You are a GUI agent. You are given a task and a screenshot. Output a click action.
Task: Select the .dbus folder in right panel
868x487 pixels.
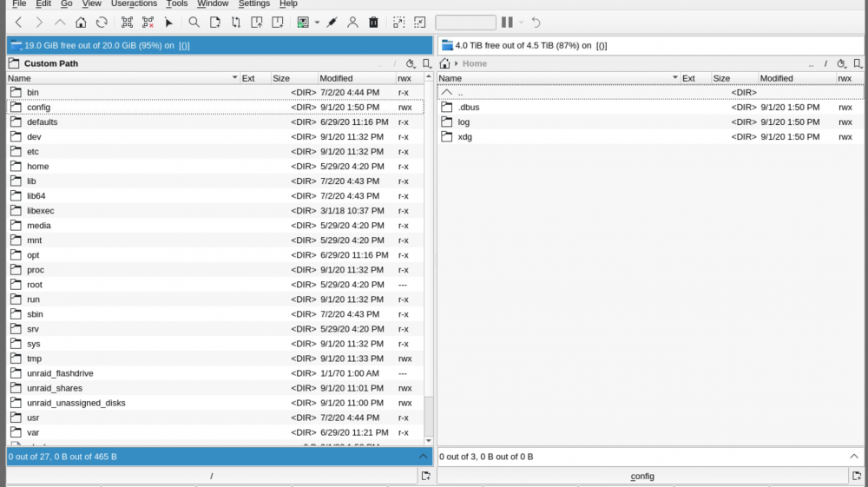[x=650, y=107]
